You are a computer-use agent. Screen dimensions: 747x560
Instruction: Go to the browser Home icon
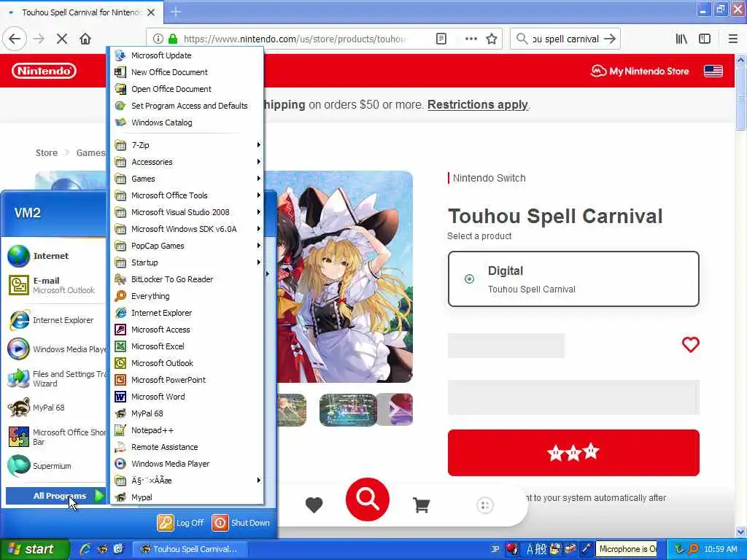tap(85, 39)
